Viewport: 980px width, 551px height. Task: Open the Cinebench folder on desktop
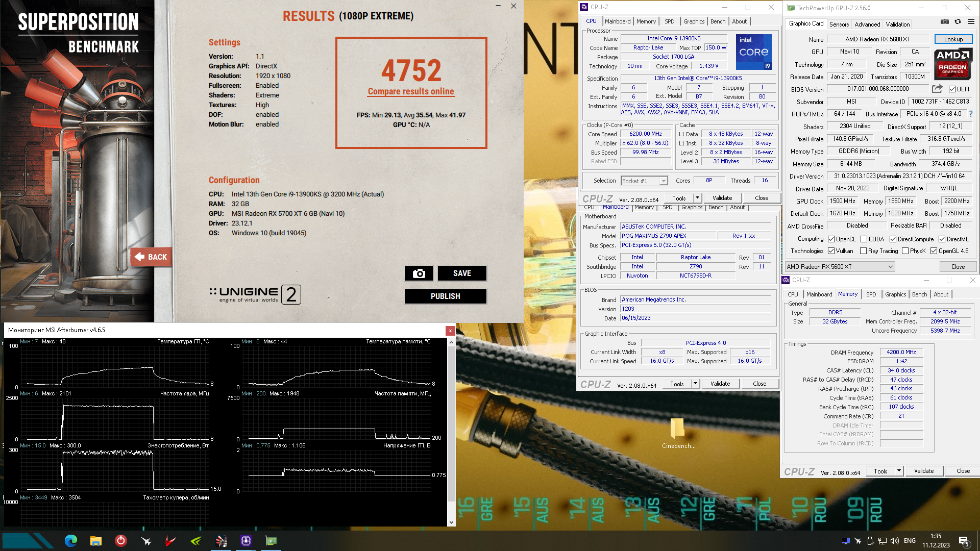(678, 433)
